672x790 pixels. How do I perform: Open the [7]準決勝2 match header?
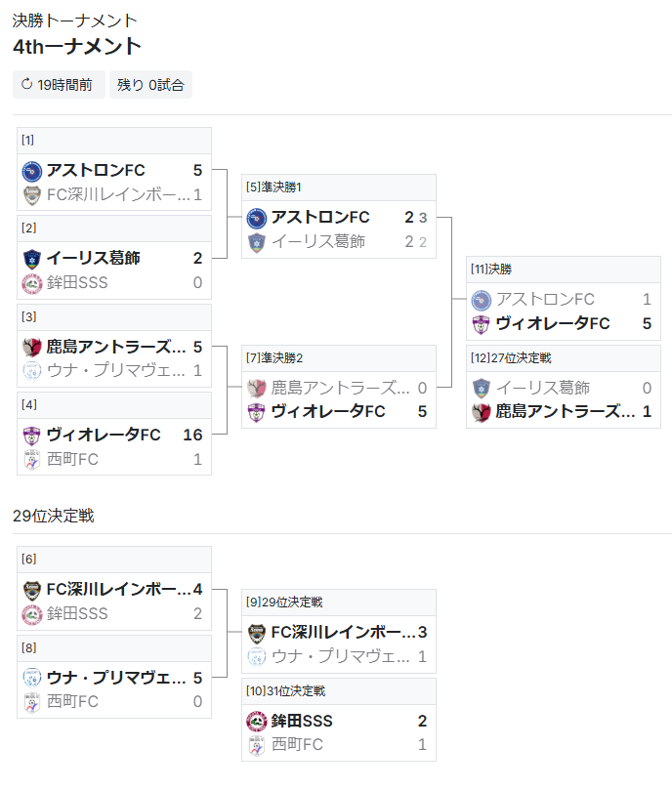(x=339, y=358)
